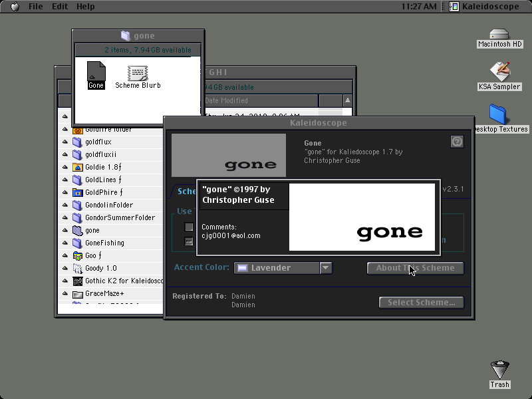The width and height of the screenshot is (532, 399).
Task: Select the Scheme Blurb document icon
Action: [x=138, y=73]
